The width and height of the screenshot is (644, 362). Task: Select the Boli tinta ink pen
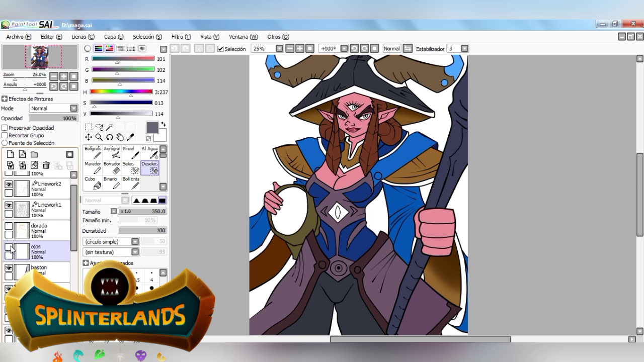pos(130,183)
